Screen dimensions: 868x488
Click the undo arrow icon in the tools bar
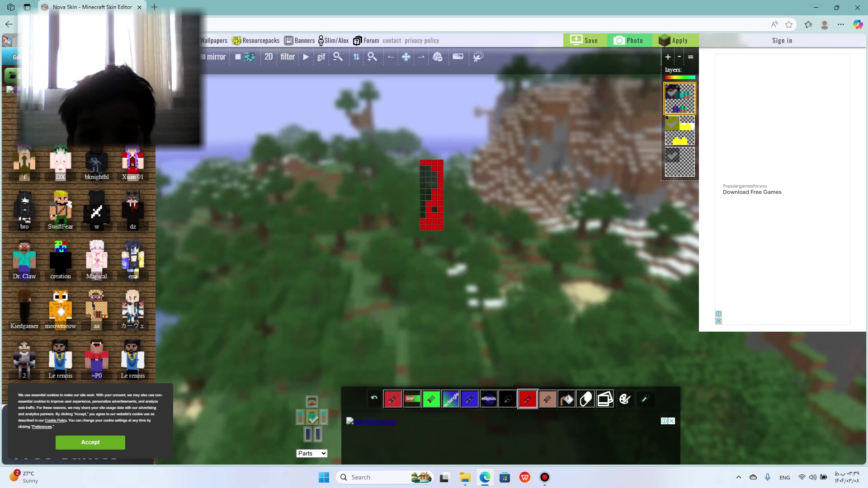tap(374, 398)
